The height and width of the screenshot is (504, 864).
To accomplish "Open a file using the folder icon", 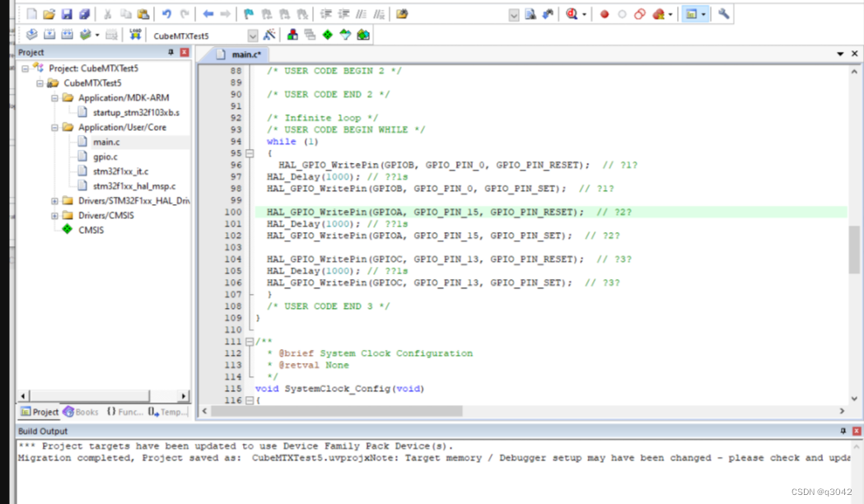I will [49, 14].
